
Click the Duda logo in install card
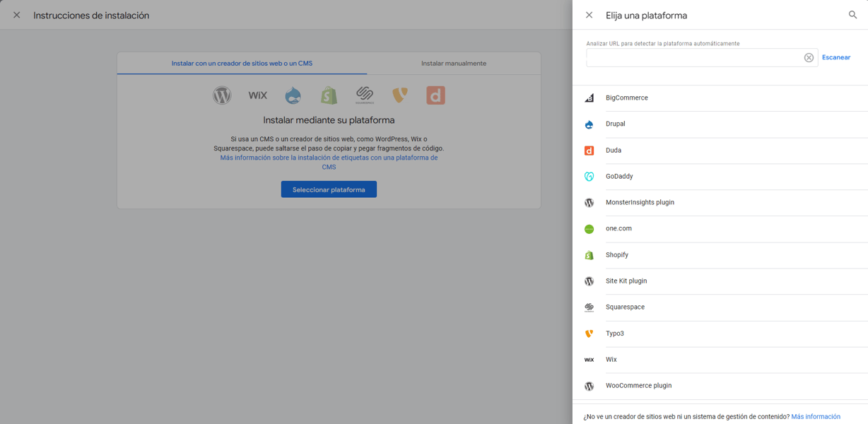point(435,95)
